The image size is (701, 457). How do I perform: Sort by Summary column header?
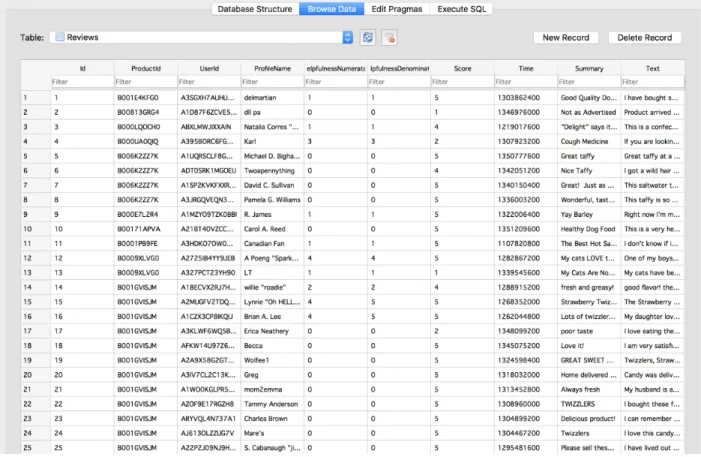[x=589, y=68]
